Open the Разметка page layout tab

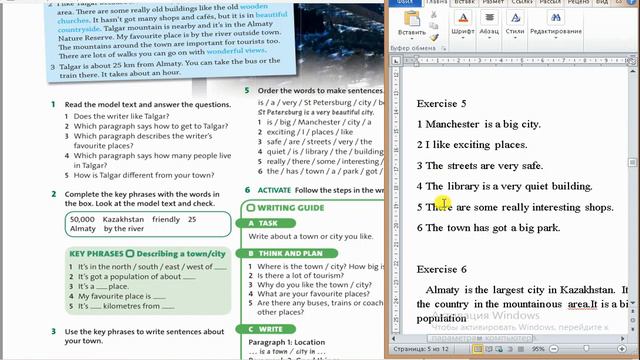[493, 2]
